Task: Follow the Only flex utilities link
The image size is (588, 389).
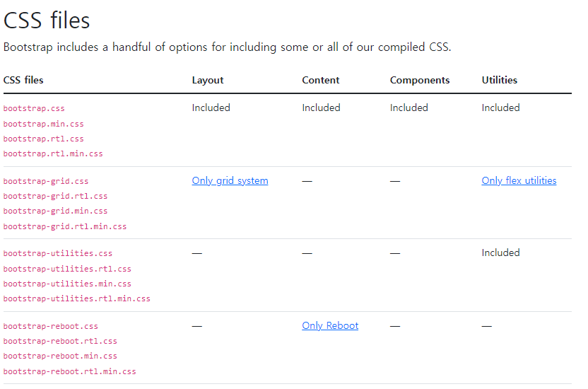Action: 519,181
